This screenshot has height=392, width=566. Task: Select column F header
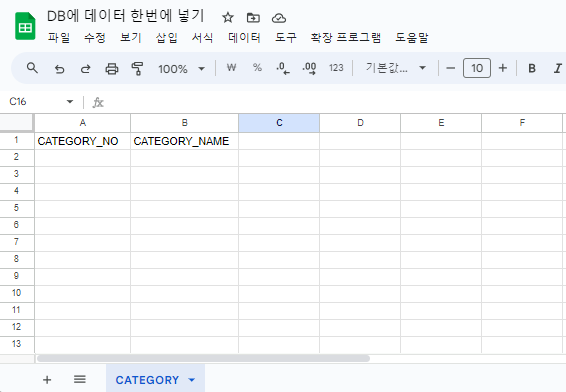522,123
